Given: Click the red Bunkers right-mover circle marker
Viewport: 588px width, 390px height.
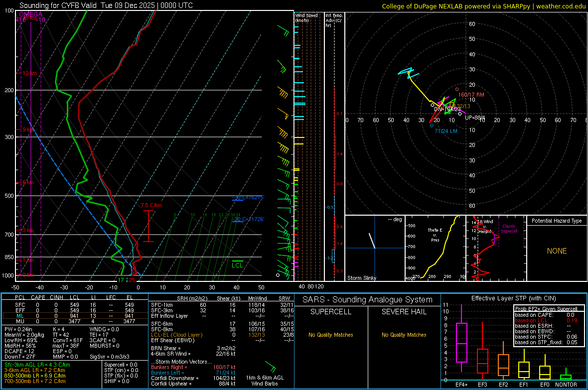Looking at the screenshot, I should tap(457, 89).
